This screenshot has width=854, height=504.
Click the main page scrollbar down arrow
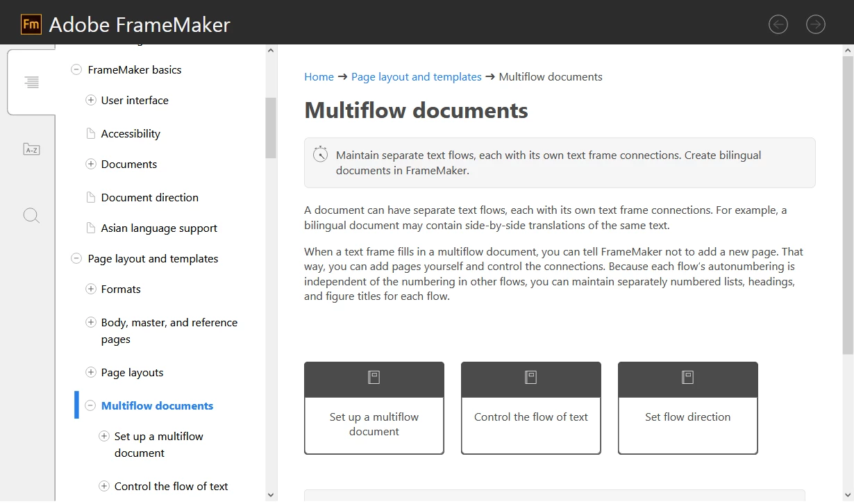coord(848,495)
